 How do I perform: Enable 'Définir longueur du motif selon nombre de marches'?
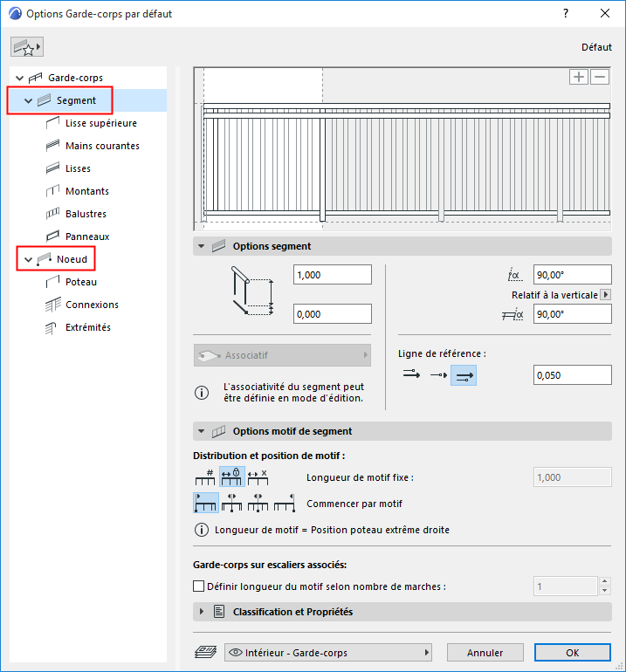[x=198, y=586]
